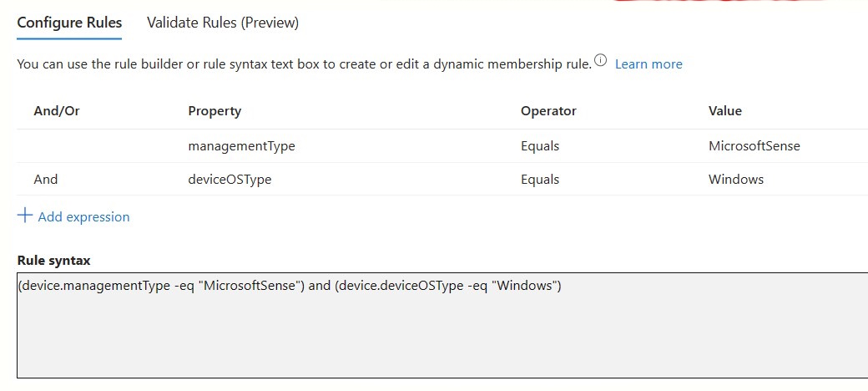The width and height of the screenshot is (868, 391).
Task: Click the MicrosoftSense value field
Action: pyautogui.click(x=754, y=146)
